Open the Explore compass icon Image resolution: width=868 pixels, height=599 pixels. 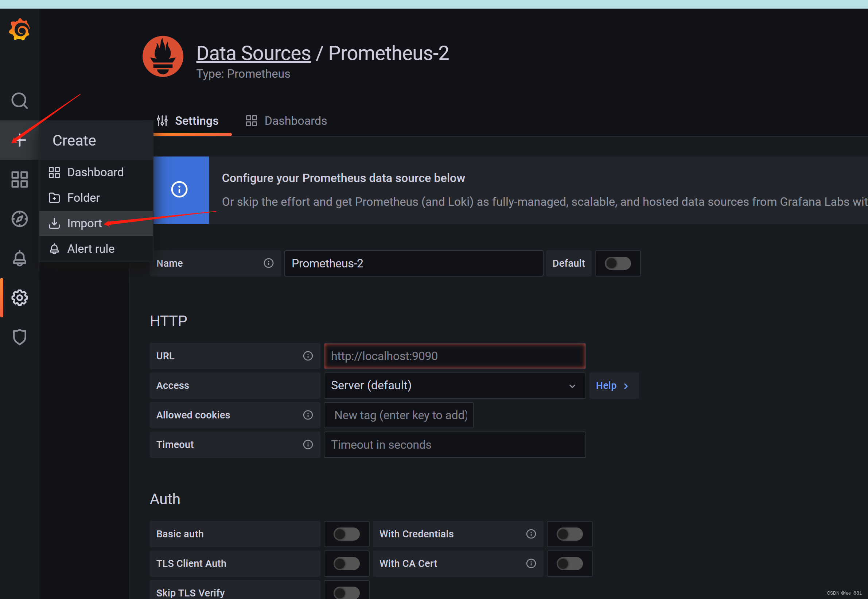19,219
